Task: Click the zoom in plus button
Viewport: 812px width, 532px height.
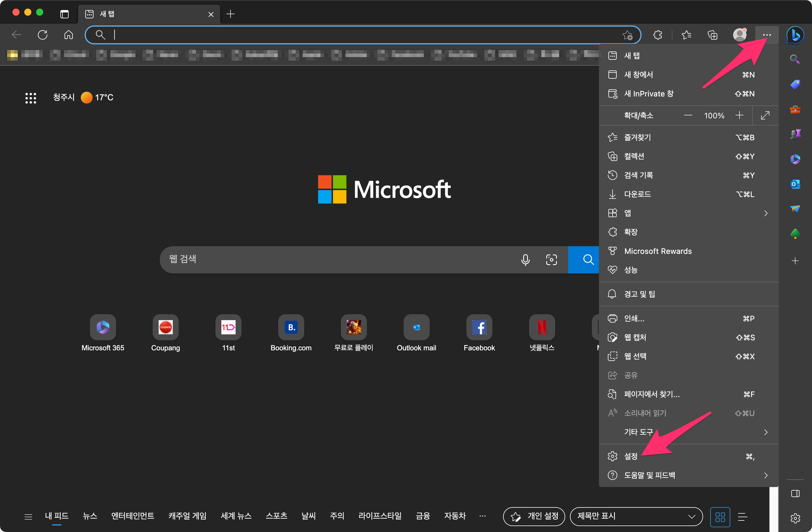Action: coord(739,115)
